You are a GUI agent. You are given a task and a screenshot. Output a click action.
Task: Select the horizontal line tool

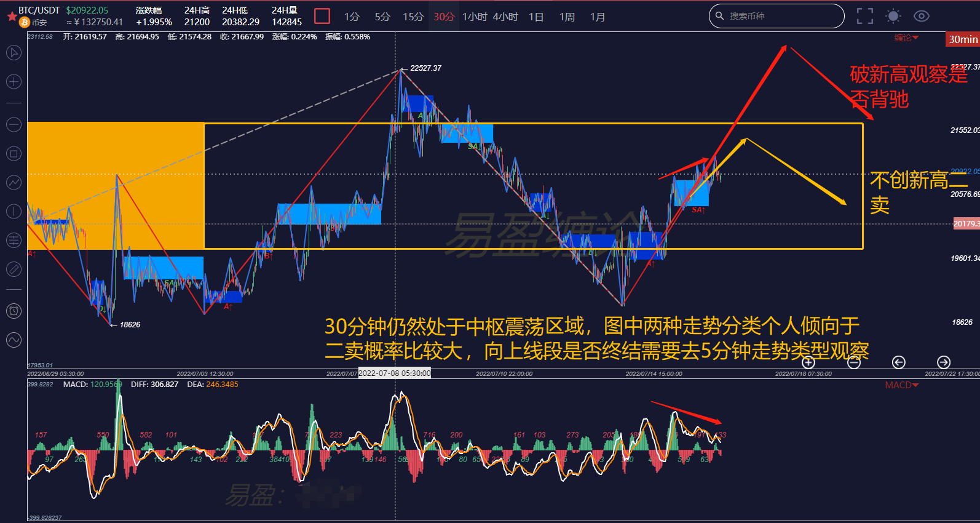click(x=14, y=125)
